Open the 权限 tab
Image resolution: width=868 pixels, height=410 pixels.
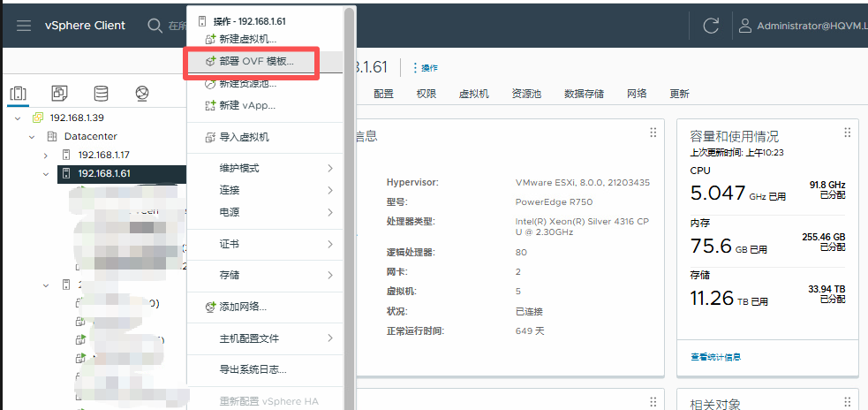(426, 94)
